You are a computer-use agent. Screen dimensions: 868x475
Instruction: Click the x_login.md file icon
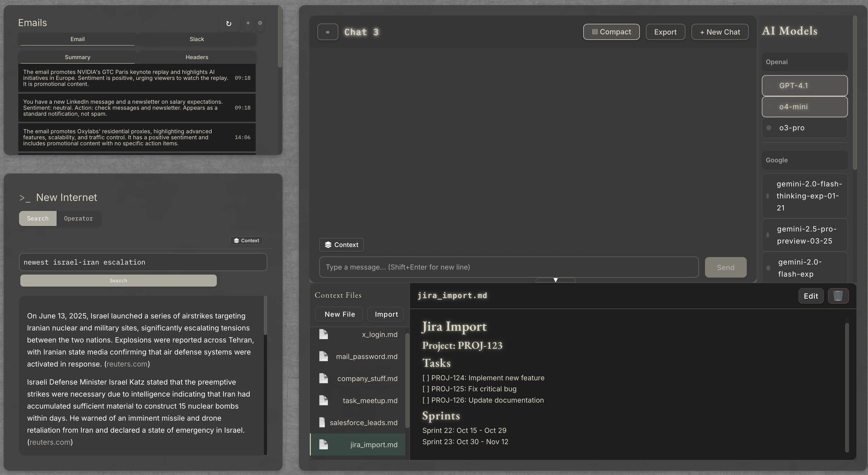coord(324,334)
